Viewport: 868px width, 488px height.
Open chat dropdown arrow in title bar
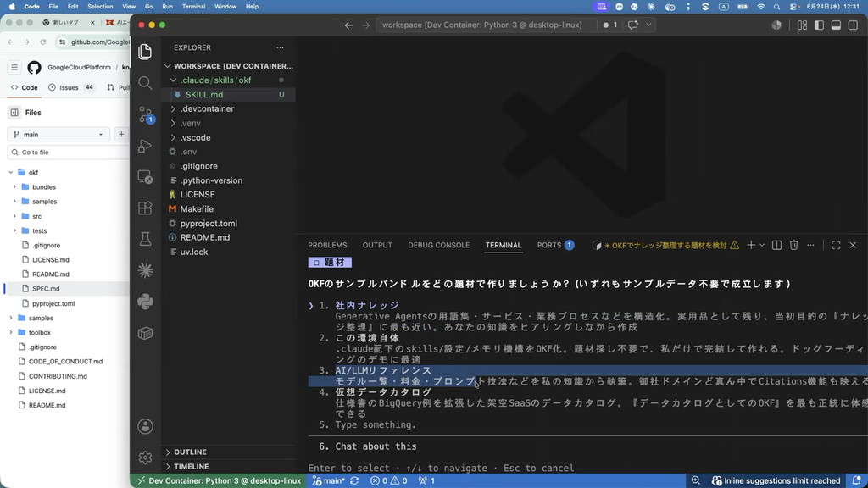coord(648,25)
